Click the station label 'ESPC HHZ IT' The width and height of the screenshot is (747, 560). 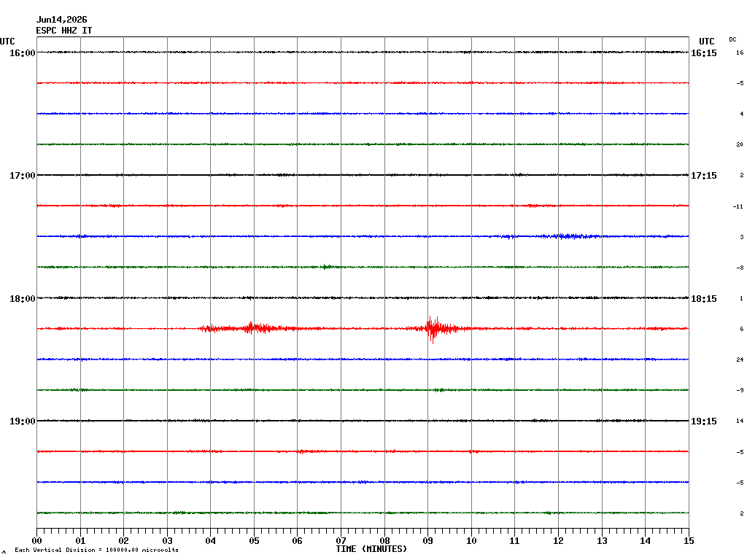[64, 31]
